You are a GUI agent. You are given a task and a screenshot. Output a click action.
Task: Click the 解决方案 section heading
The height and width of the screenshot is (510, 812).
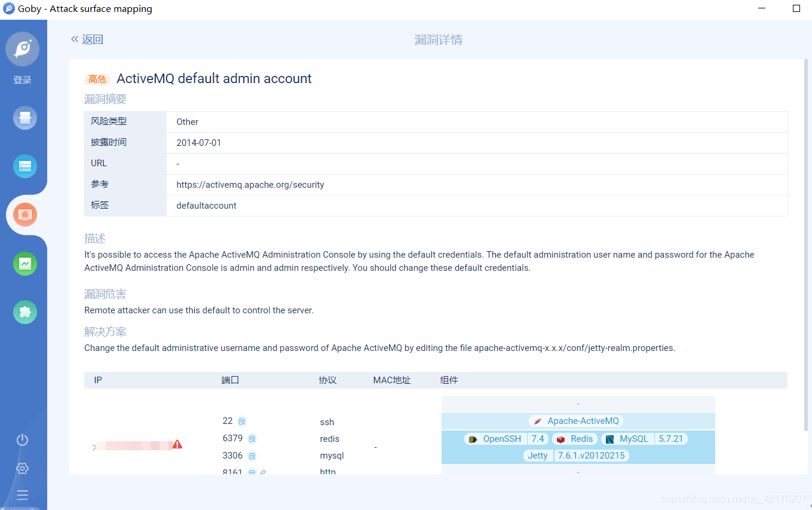point(105,332)
